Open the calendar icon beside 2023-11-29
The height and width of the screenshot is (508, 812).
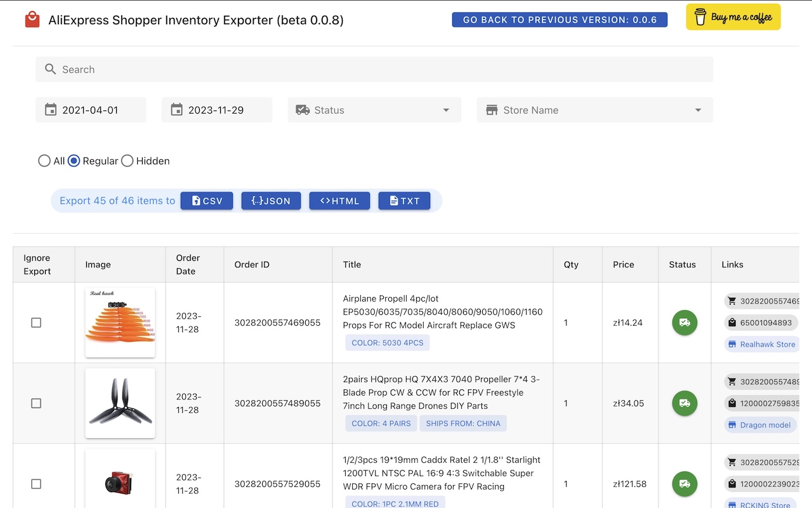(x=177, y=109)
